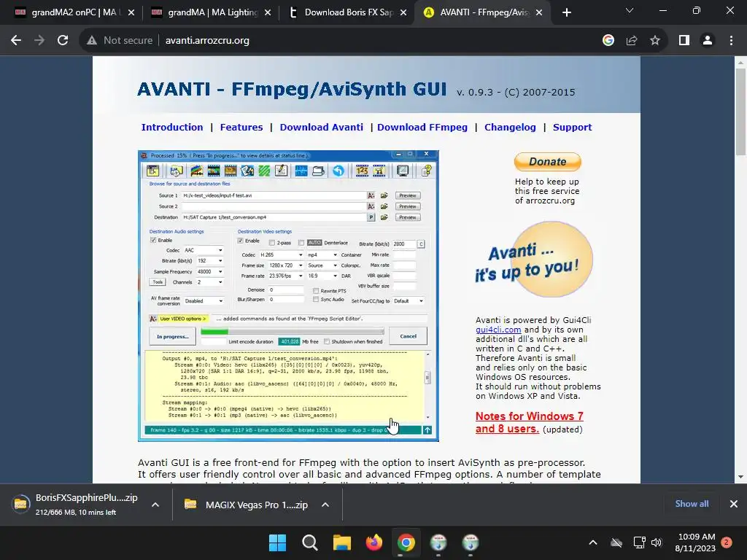Open a new browser tab

pos(566,12)
